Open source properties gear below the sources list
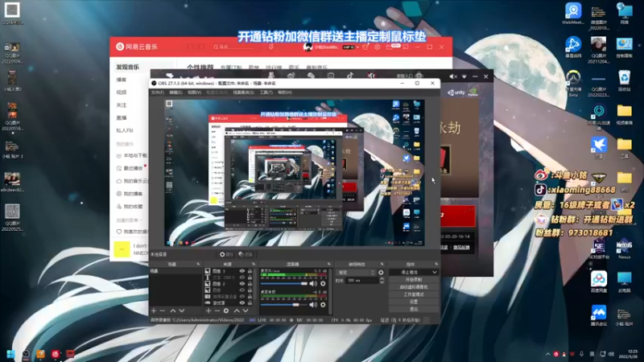 (x=226, y=311)
